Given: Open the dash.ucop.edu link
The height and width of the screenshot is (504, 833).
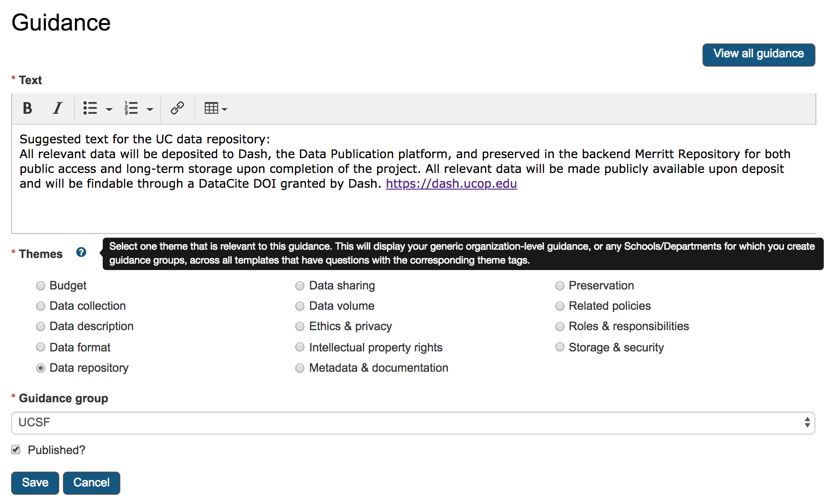Looking at the screenshot, I should (451, 184).
